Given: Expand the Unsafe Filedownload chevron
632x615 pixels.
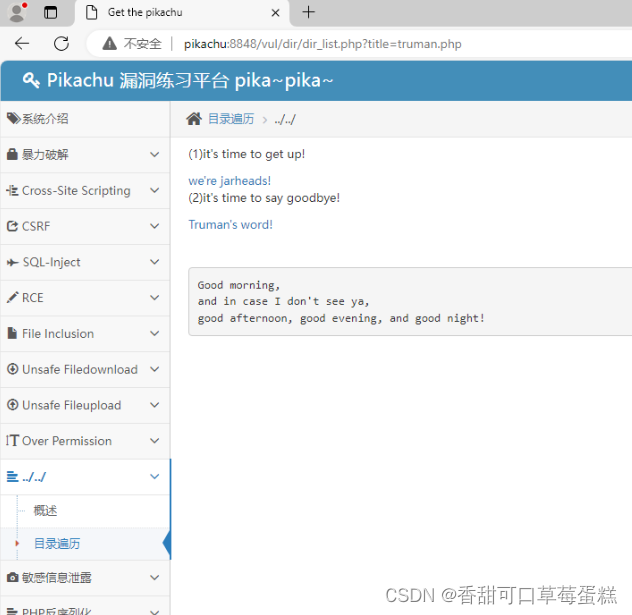Looking at the screenshot, I should pos(154,369).
